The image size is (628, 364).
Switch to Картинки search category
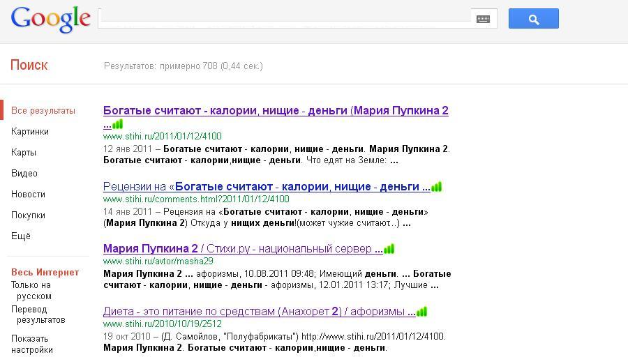(x=30, y=131)
